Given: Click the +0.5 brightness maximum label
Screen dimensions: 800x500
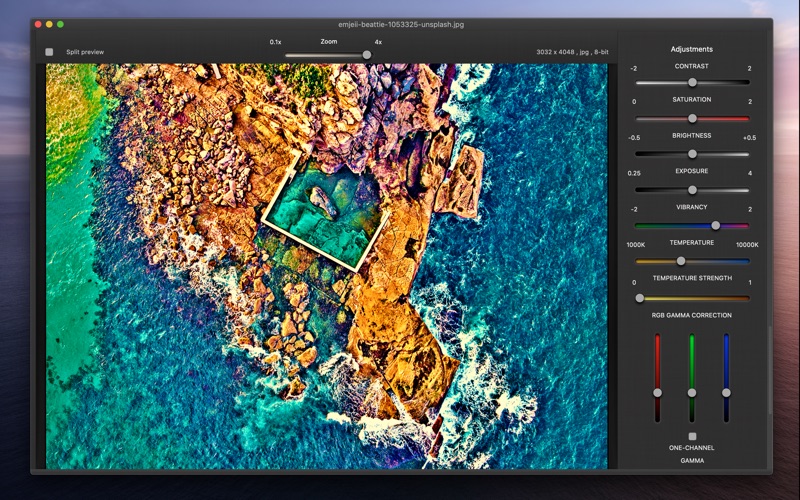Looking at the screenshot, I should coord(749,138).
